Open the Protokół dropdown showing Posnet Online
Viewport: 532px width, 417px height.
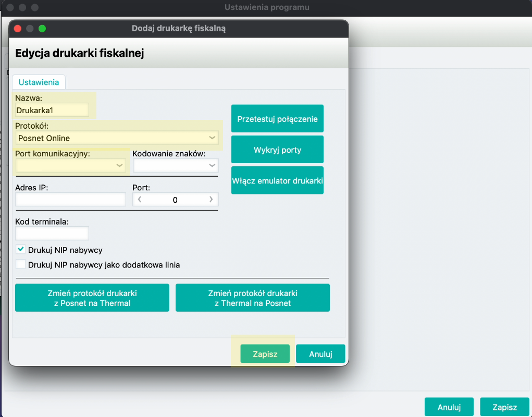pos(117,138)
